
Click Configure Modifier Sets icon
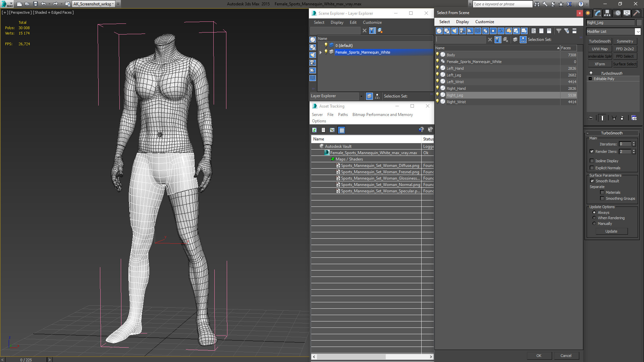point(634,118)
